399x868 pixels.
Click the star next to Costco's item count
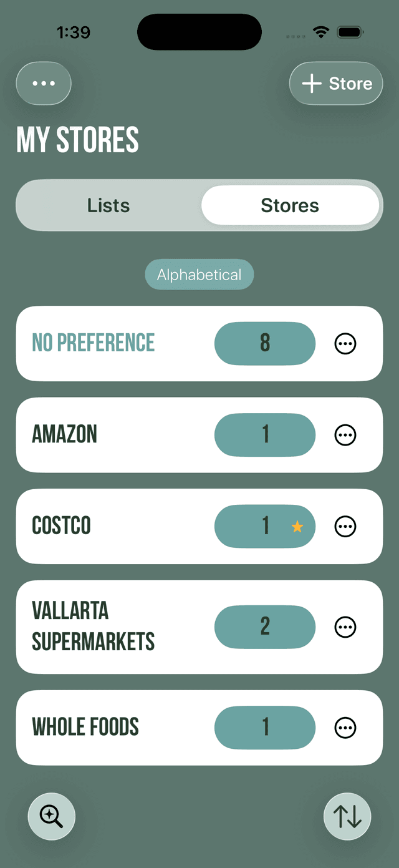point(297,526)
